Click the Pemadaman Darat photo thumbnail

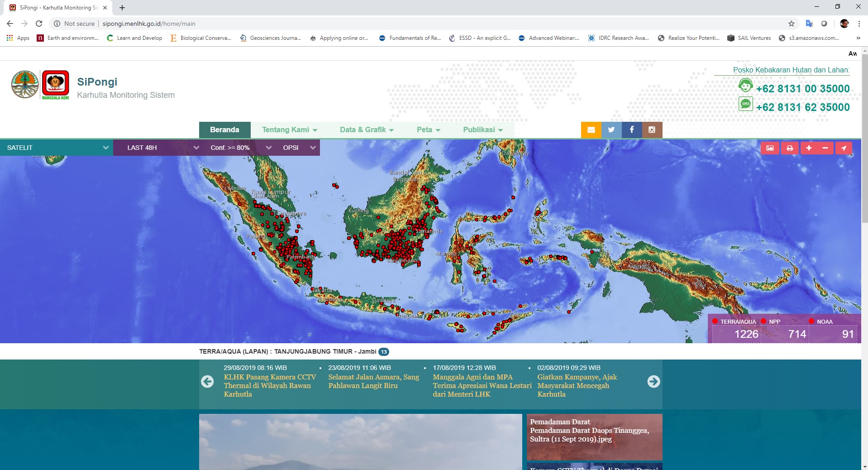point(594,436)
